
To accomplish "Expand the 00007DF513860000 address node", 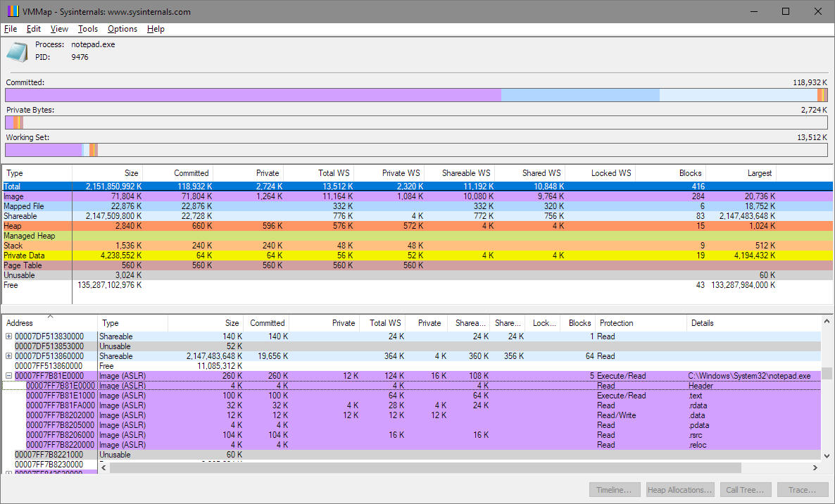I will 8,356.
